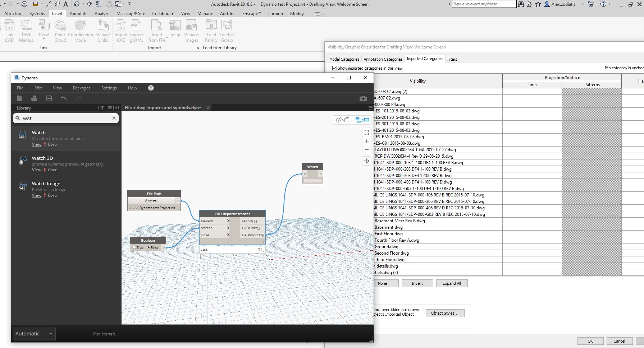Expand the Insert from File dropdown
Viewport: 644px width, 348px height.
(x=167, y=38)
